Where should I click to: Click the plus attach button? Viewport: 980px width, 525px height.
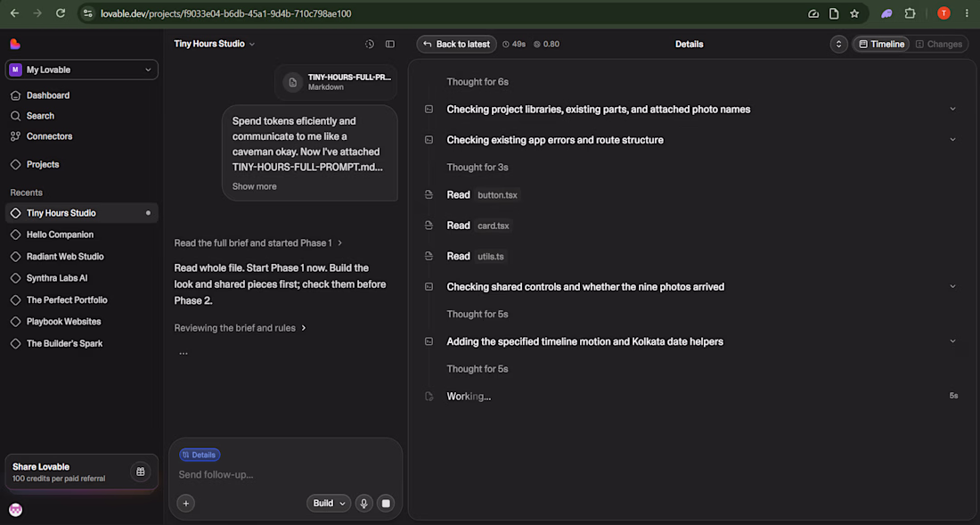[185, 503]
